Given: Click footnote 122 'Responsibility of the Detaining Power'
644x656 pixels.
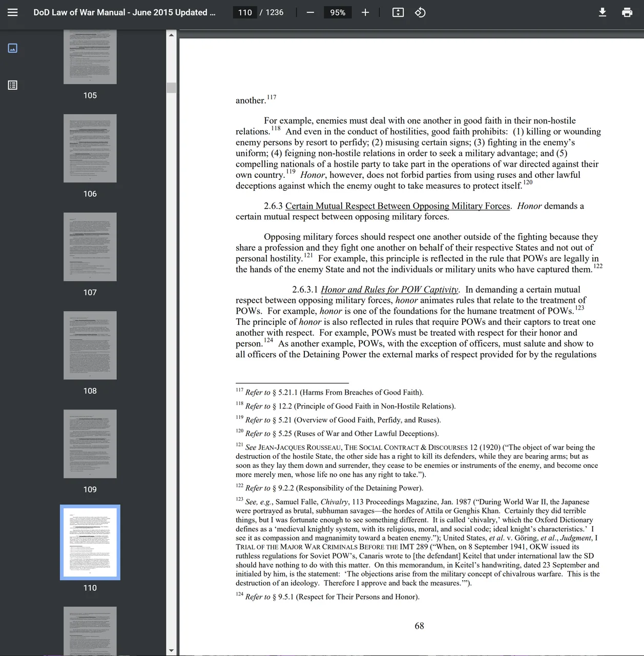Looking at the screenshot, I should point(329,488).
